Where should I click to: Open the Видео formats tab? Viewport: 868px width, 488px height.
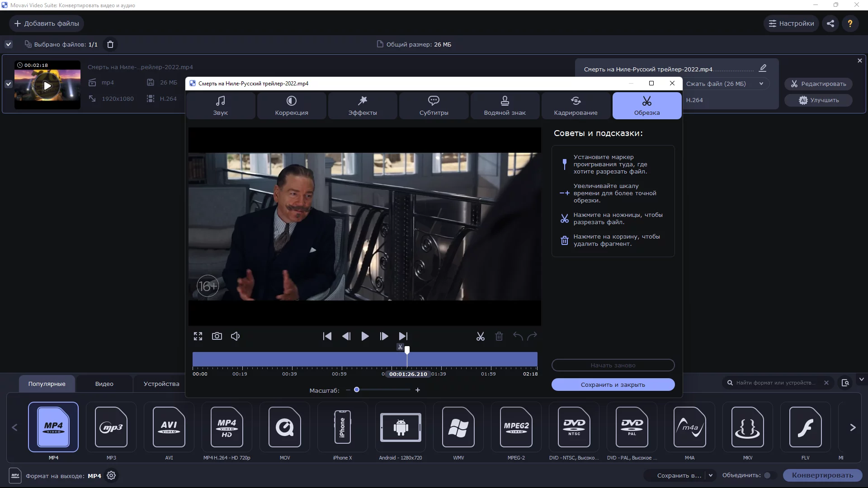104,384
